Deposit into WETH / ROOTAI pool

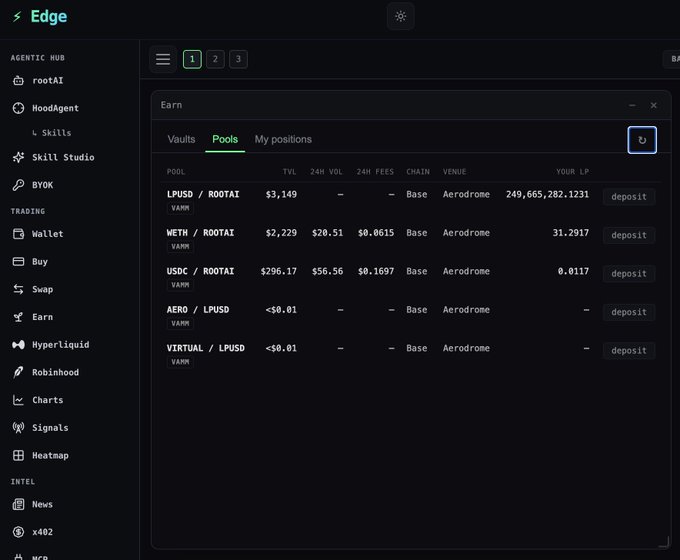click(x=629, y=235)
